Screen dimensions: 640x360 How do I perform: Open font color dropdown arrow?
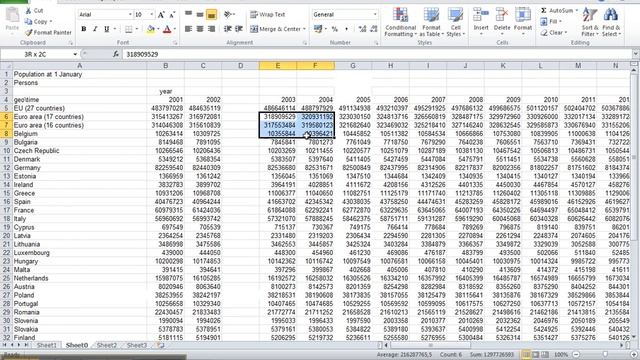[x=175, y=29]
